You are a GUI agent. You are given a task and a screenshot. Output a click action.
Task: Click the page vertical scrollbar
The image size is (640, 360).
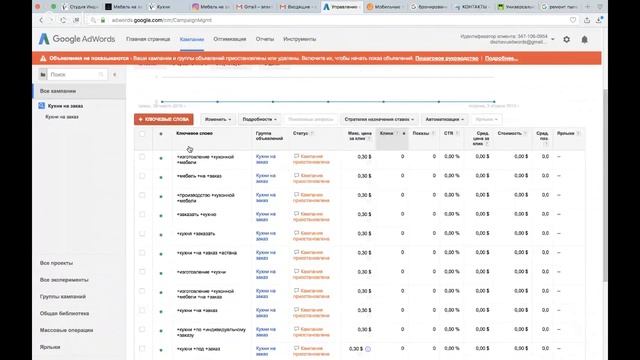click(605, 186)
